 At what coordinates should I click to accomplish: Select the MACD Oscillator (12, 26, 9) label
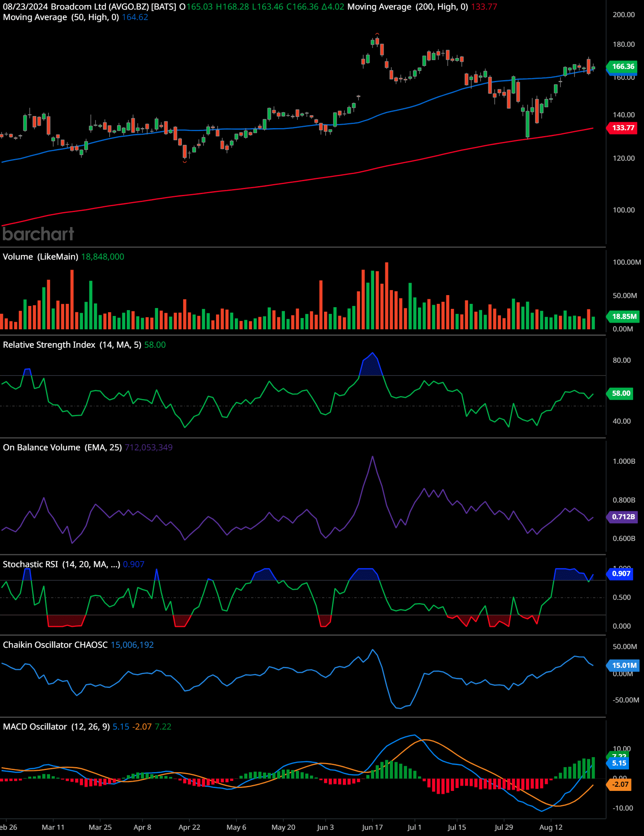pos(56,727)
